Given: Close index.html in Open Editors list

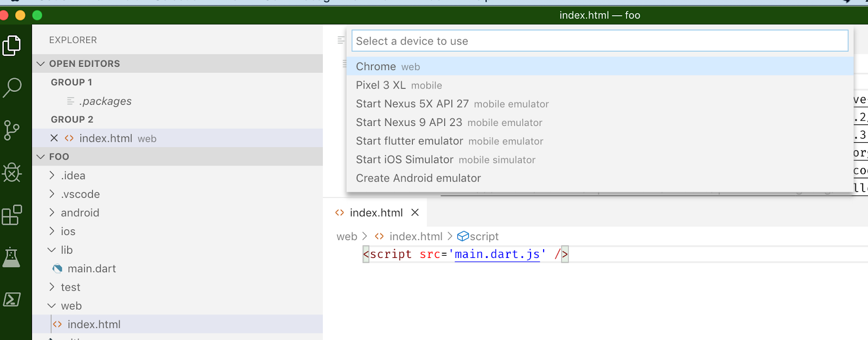Looking at the screenshot, I should click(54, 138).
